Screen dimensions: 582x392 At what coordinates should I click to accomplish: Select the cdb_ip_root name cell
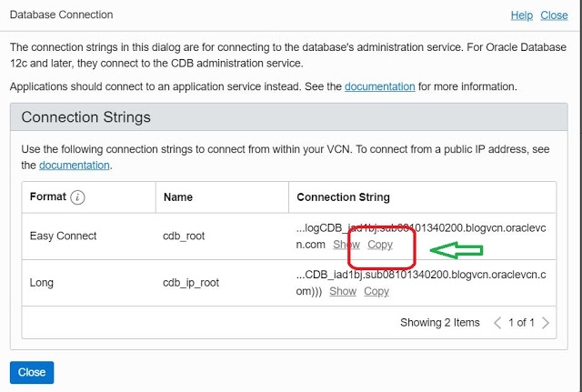pos(190,283)
